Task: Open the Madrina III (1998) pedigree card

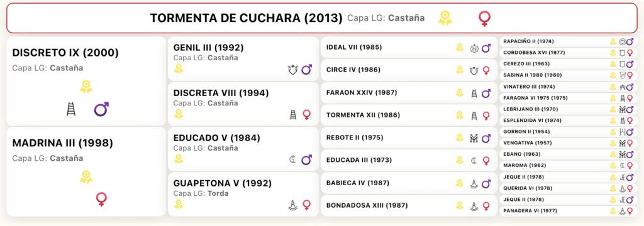Action: (x=86, y=171)
